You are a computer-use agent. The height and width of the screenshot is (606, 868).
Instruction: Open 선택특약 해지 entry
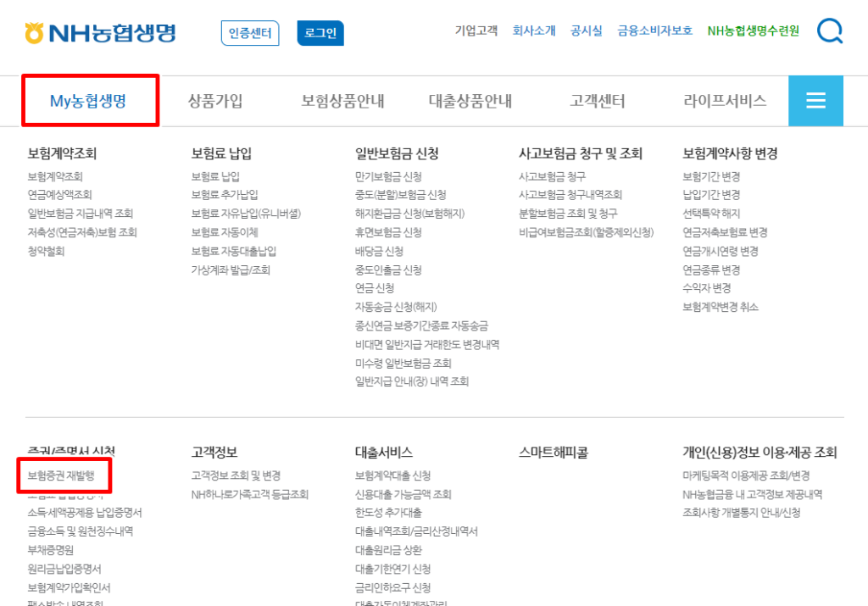click(x=711, y=214)
